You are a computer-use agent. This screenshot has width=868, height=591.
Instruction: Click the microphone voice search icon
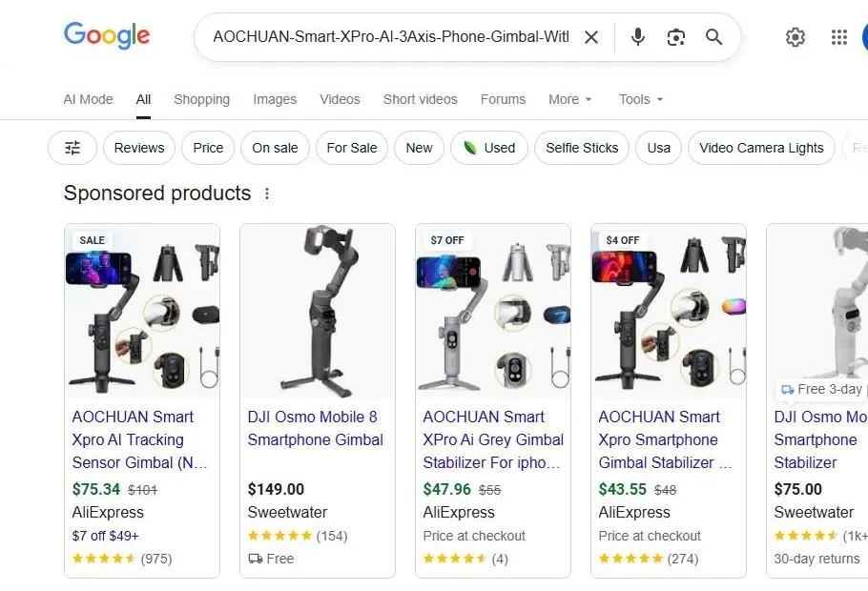point(637,37)
